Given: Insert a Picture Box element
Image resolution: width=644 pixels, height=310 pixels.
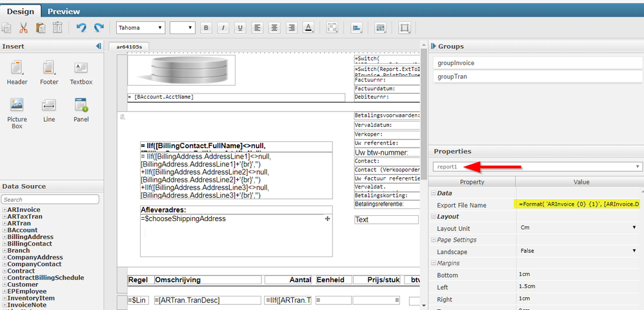Looking at the screenshot, I should click(x=17, y=113).
